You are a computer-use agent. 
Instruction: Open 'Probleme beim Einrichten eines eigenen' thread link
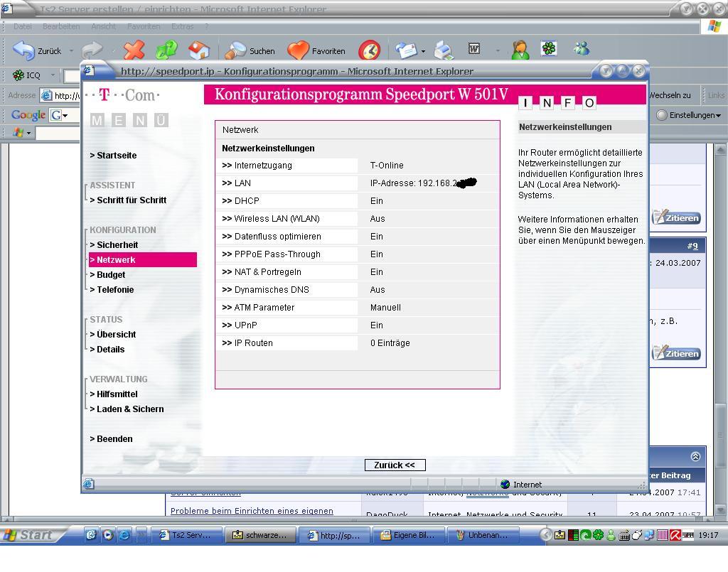coord(252,511)
